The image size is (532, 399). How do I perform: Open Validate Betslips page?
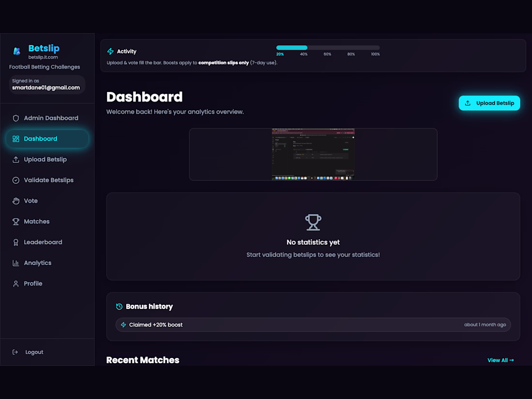tap(47, 180)
